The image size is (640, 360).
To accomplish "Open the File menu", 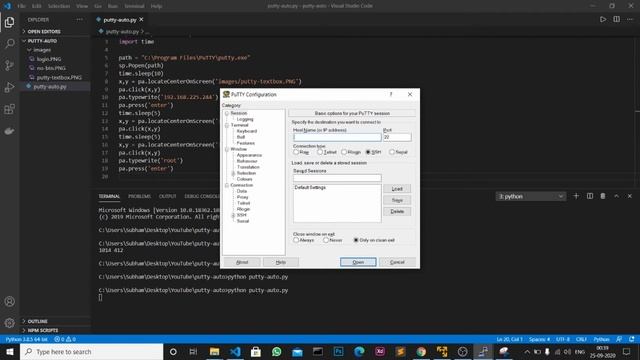I will (x=21, y=6).
